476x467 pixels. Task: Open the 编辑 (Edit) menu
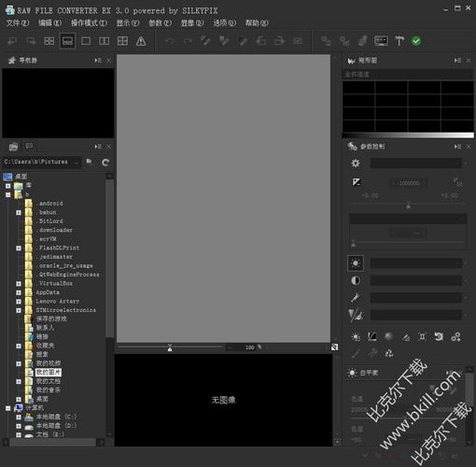coord(49,22)
